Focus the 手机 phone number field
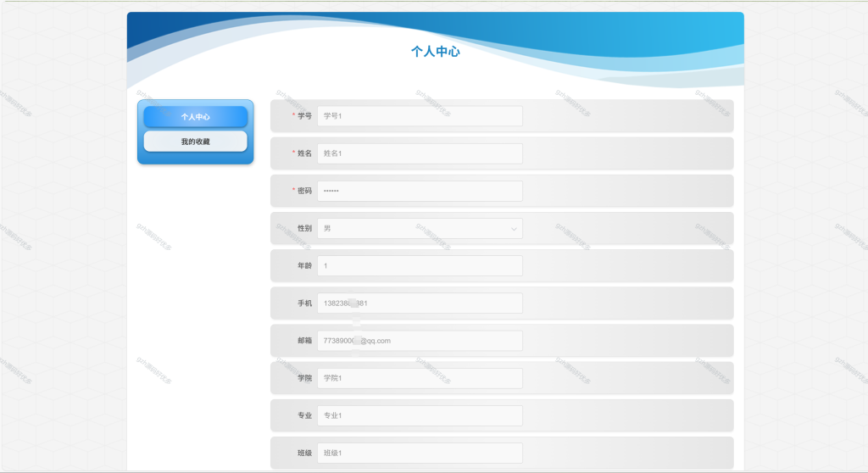 (420, 303)
